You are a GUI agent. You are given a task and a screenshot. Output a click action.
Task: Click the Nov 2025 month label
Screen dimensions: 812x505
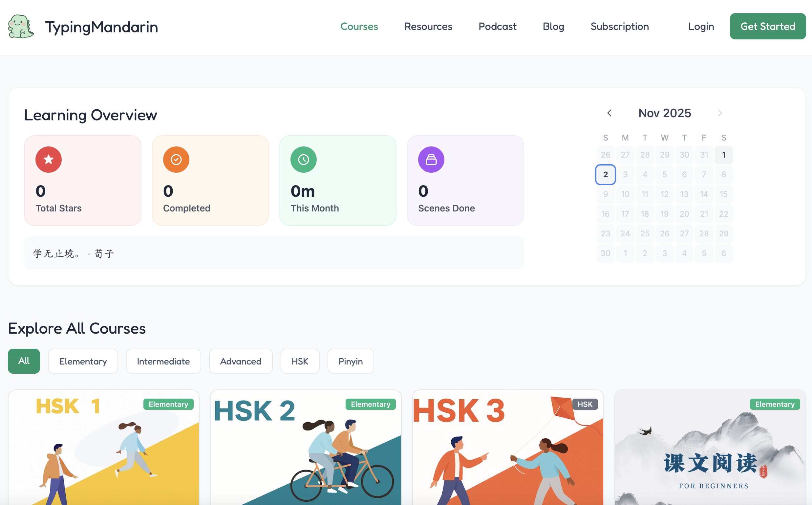tap(664, 113)
